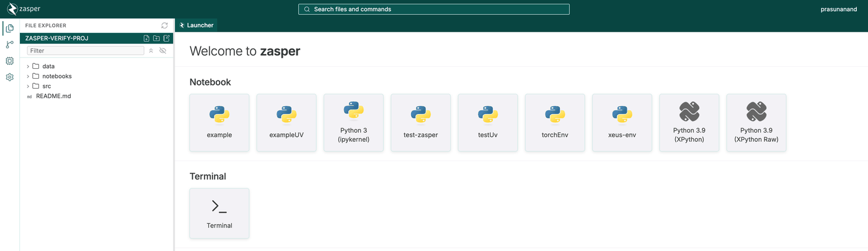Click the new notebook edit icon

coord(166,38)
